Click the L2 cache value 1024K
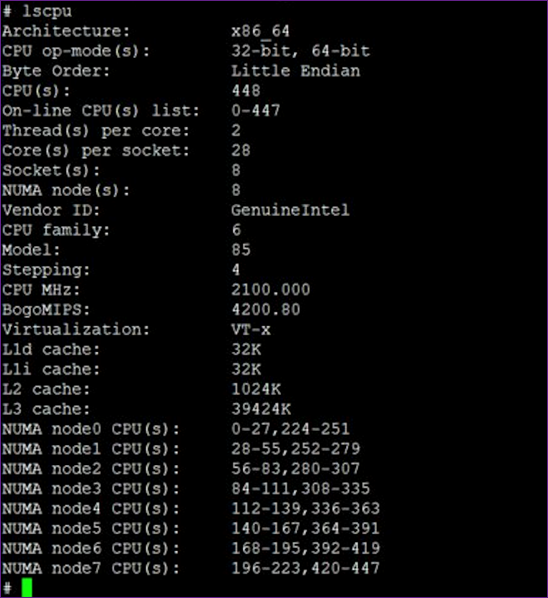The width and height of the screenshot is (548, 598). [256, 389]
